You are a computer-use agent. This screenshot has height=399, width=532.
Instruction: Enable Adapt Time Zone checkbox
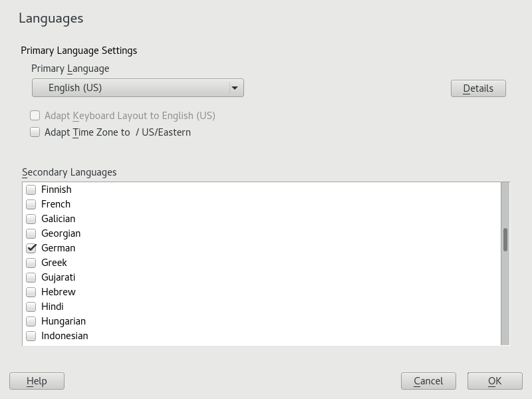(x=35, y=132)
